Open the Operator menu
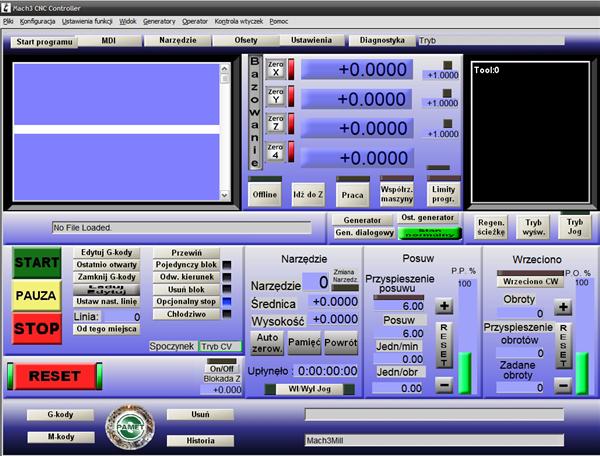This screenshot has width=600, height=456. 195,21
